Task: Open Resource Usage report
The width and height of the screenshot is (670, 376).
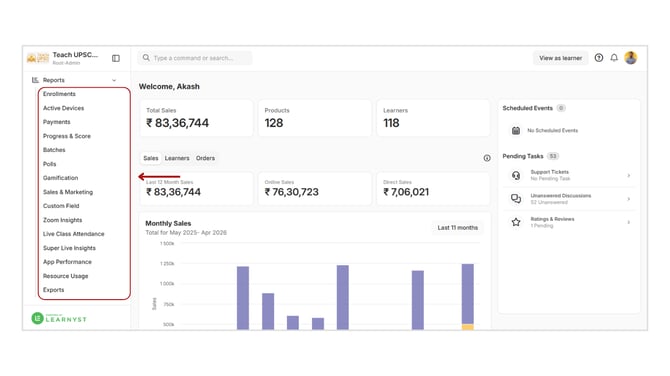Action: tap(65, 276)
